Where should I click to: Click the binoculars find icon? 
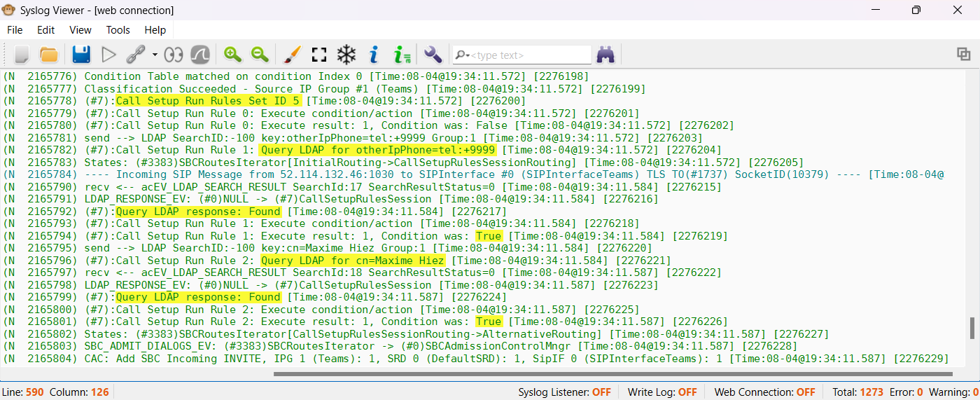605,55
